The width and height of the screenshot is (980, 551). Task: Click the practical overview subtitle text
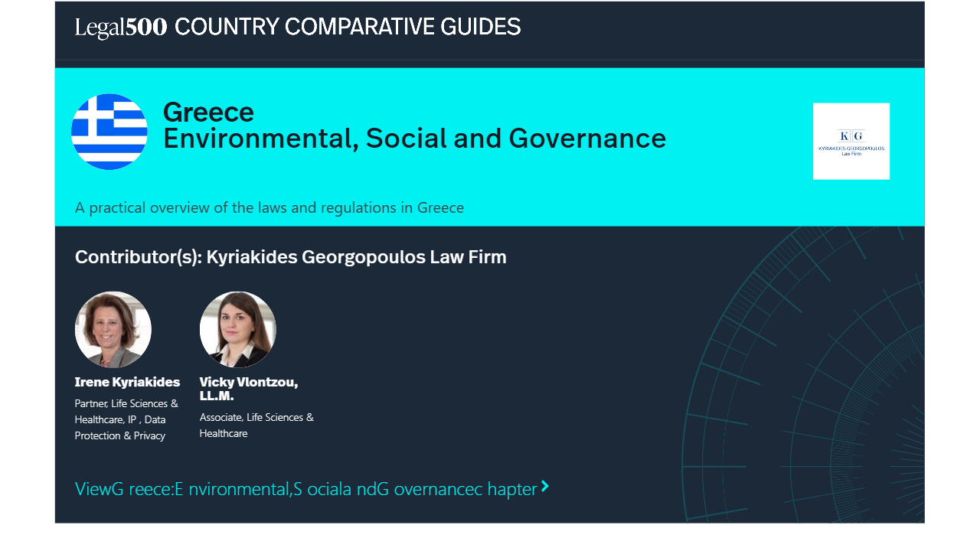coord(269,207)
